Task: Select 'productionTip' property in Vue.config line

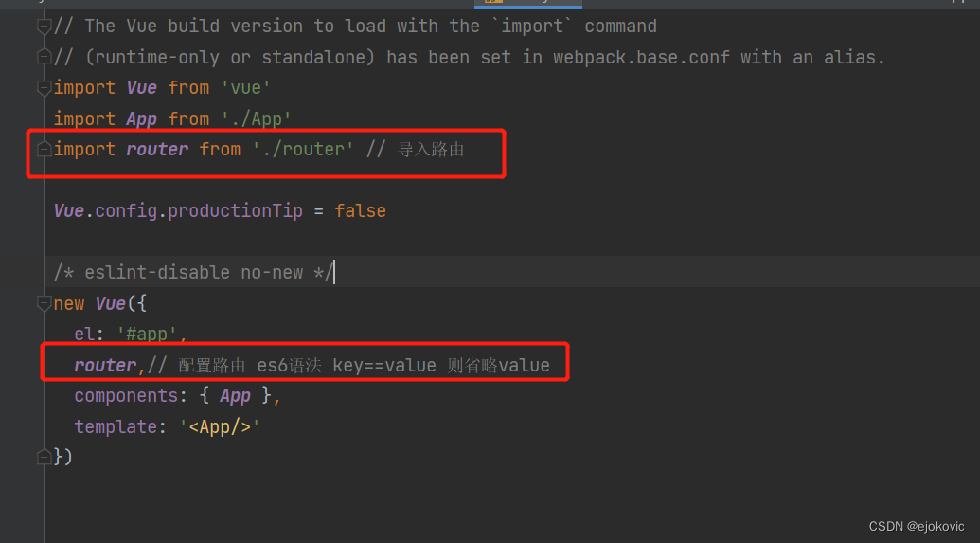Action: point(235,210)
